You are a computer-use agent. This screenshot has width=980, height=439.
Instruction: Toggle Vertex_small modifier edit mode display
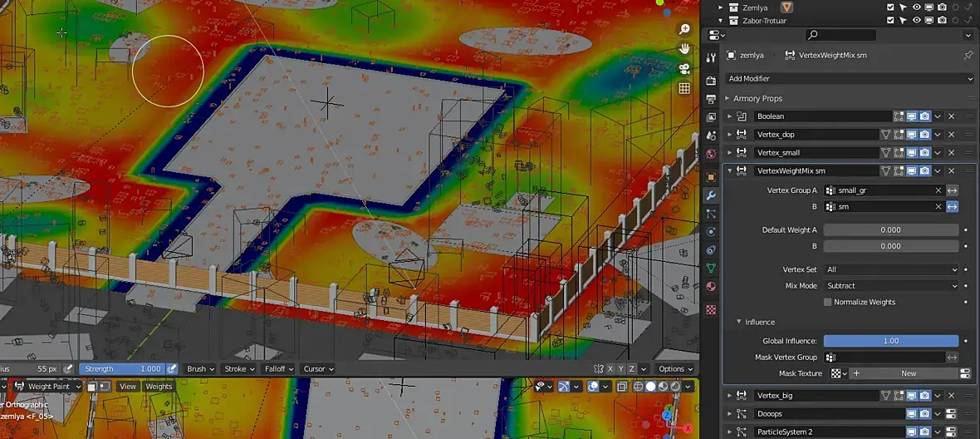click(x=899, y=153)
